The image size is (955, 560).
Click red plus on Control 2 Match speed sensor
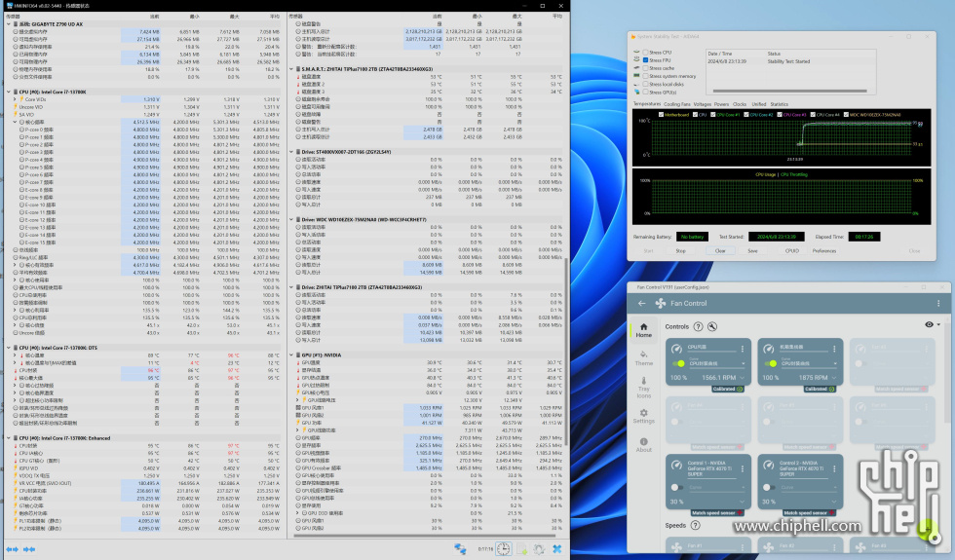point(830,513)
